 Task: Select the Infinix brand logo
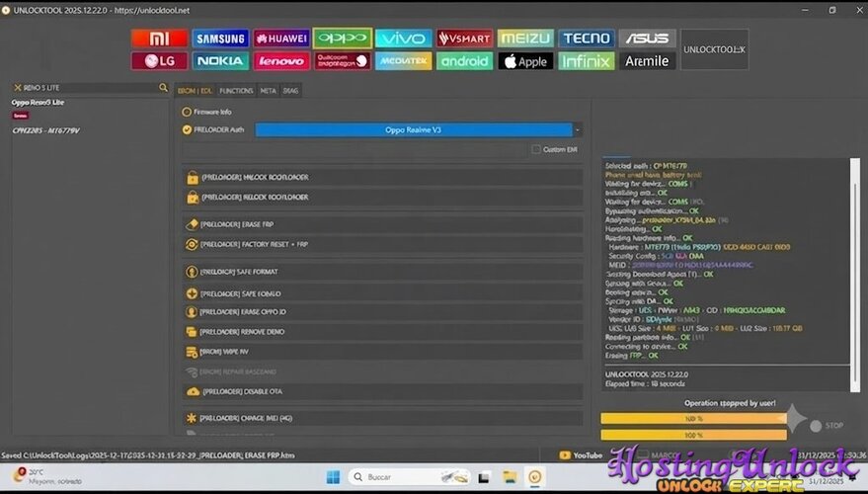click(587, 61)
